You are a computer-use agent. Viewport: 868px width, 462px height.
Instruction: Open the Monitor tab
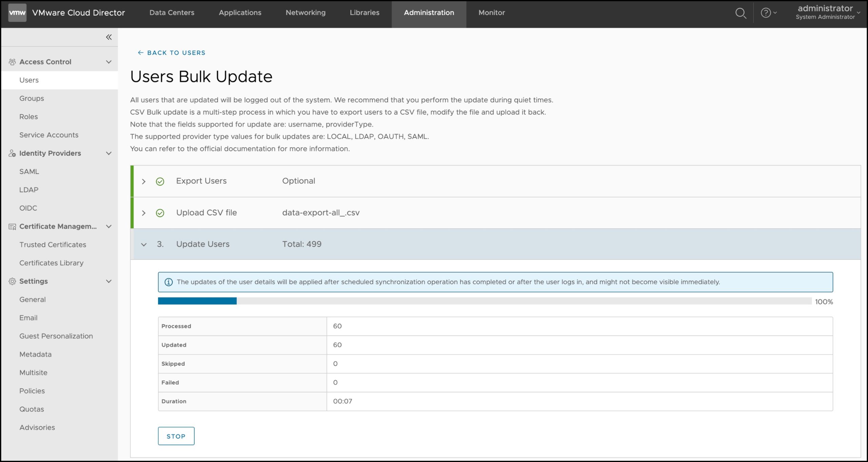(x=491, y=13)
